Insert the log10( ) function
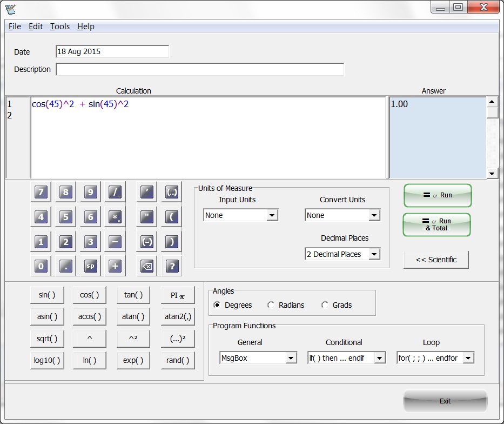The height and width of the screenshot is (424, 504). pyautogui.click(x=47, y=360)
